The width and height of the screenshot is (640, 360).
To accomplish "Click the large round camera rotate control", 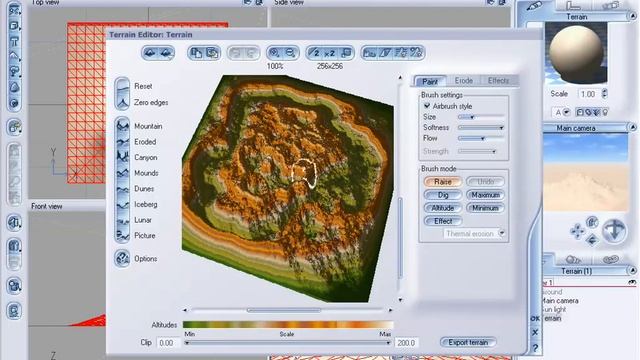I will 614,231.
